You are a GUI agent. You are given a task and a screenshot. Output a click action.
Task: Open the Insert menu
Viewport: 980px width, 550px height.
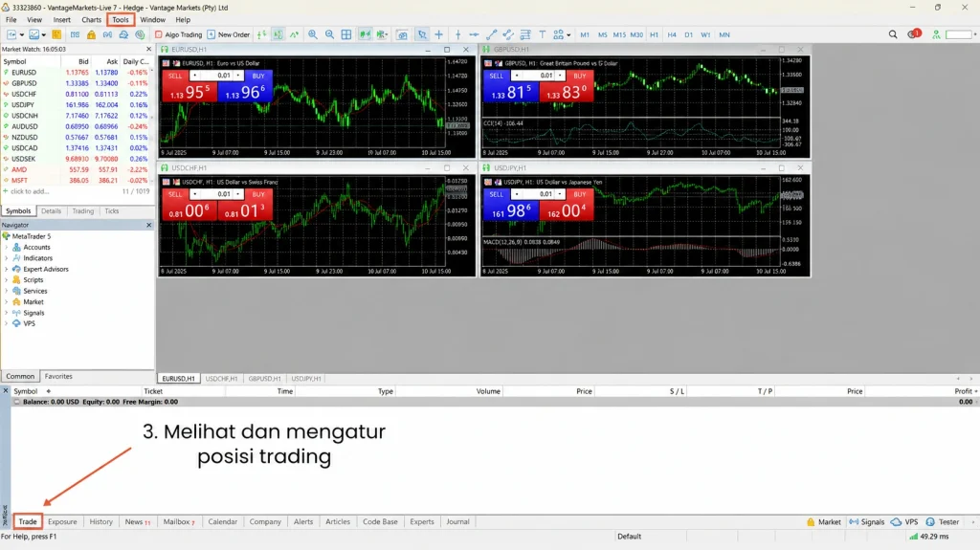click(x=62, y=20)
